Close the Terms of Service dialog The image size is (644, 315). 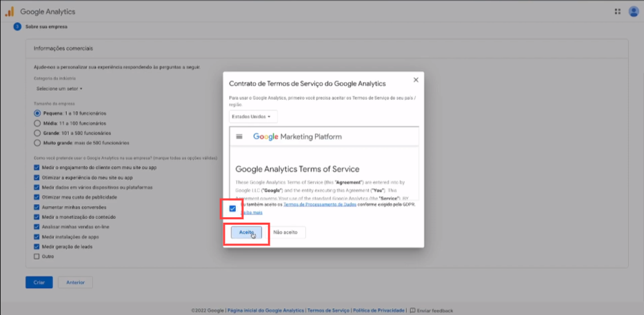415,80
